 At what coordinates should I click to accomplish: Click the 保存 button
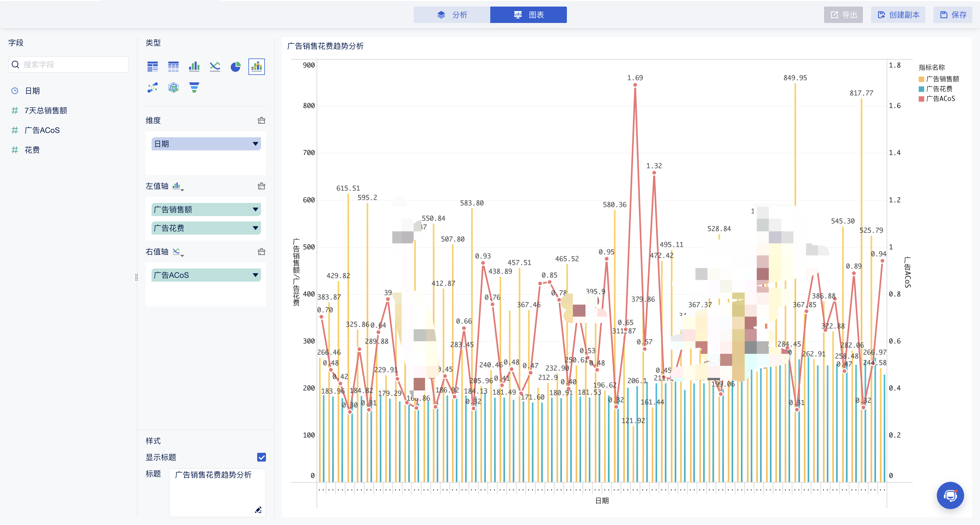point(953,15)
